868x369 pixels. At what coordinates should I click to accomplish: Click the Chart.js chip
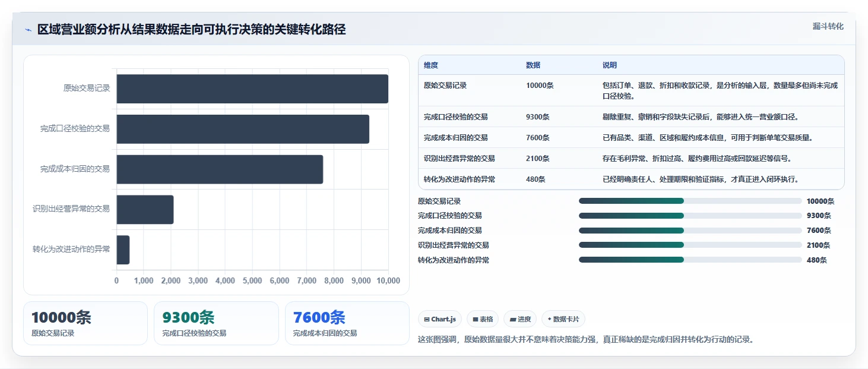pos(440,319)
